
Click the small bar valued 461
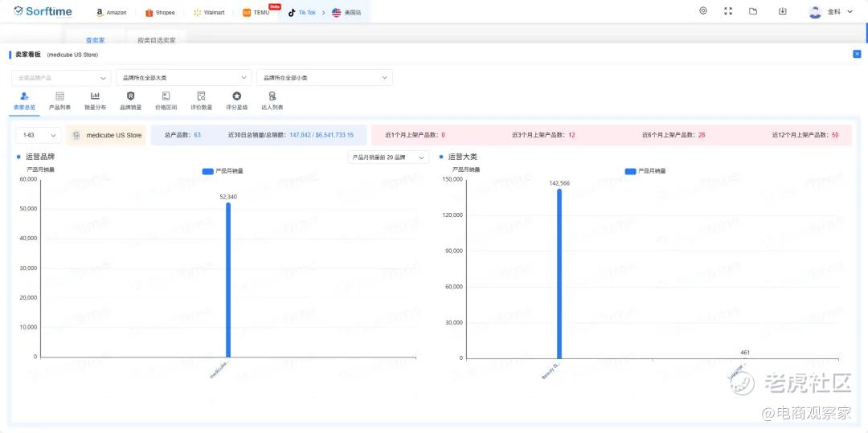745,357
